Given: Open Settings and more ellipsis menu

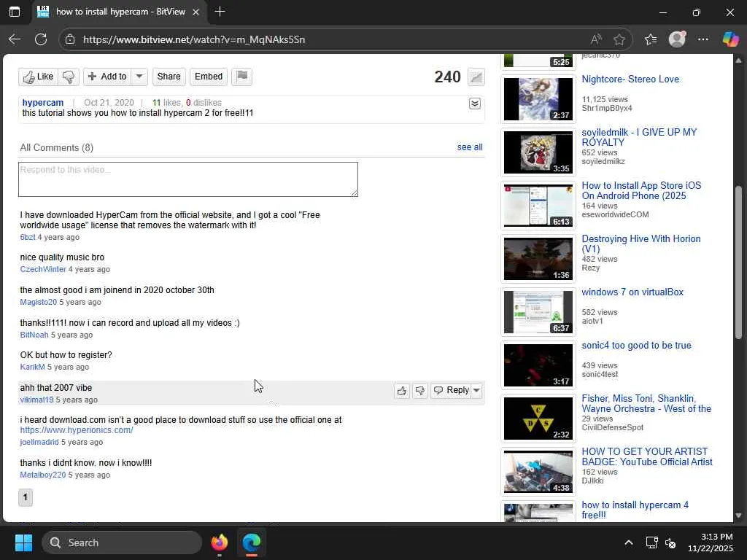Looking at the screenshot, I should pos(703,39).
